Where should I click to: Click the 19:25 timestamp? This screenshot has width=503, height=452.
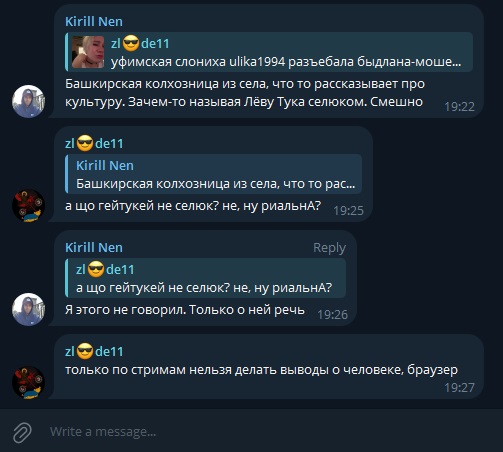point(348,211)
